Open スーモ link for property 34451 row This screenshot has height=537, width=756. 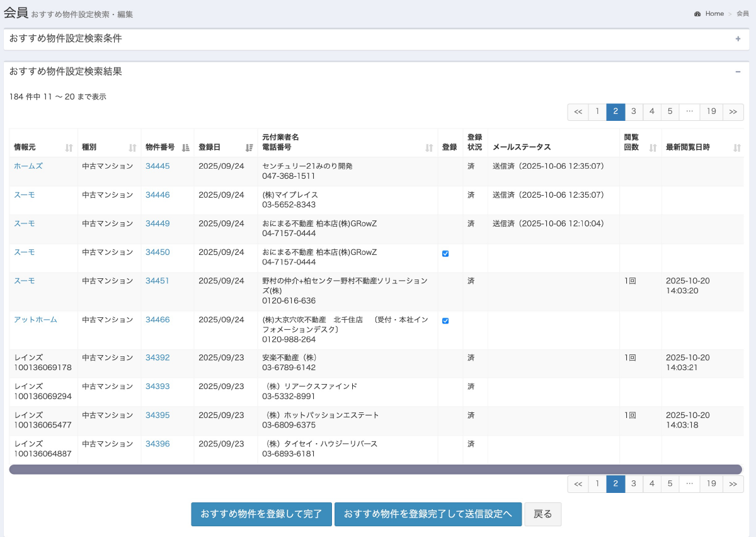click(x=25, y=281)
